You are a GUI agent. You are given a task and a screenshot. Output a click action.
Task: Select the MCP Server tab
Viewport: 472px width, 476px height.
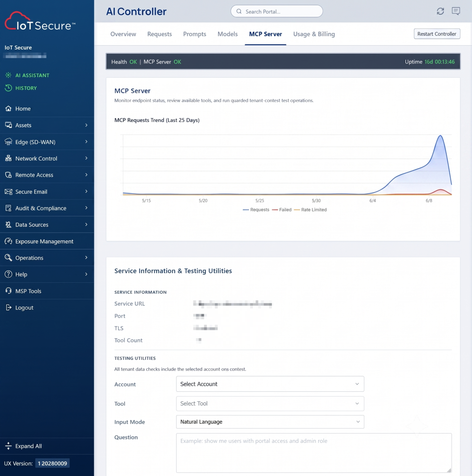pyautogui.click(x=265, y=34)
